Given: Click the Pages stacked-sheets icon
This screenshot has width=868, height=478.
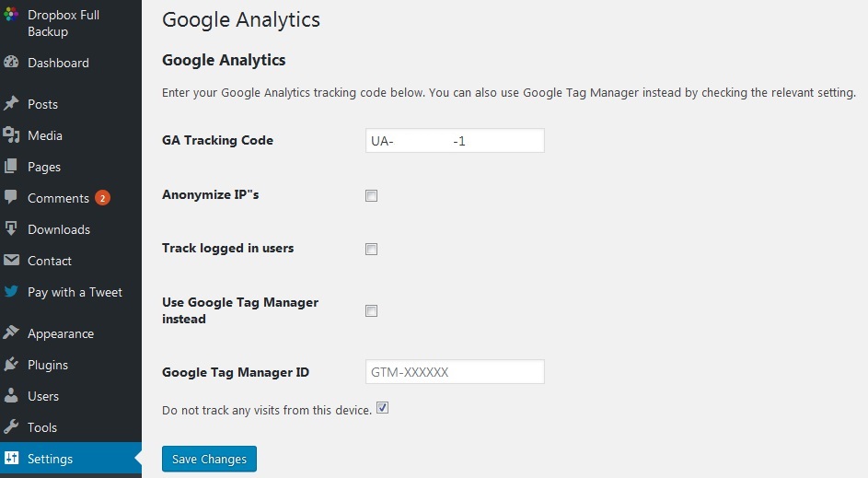Looking at the screenshot, I should 10,166.
